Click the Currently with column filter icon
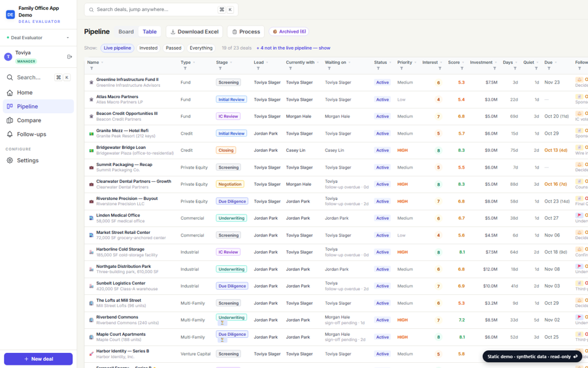 (x=290, y=68)
